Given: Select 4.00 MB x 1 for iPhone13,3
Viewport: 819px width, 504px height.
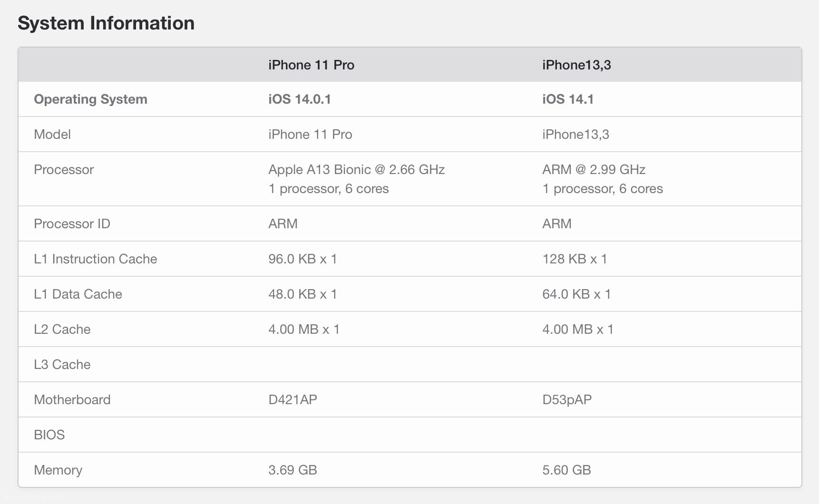Looking at the screenshot, I should pos(577,330).
